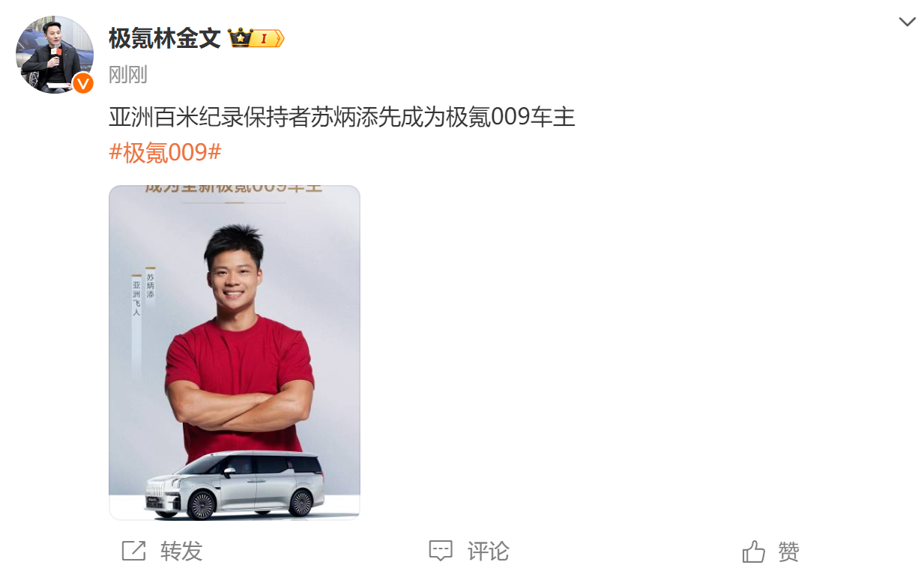
Task: Click the silver van in the poster
Action: click(236, 484)
